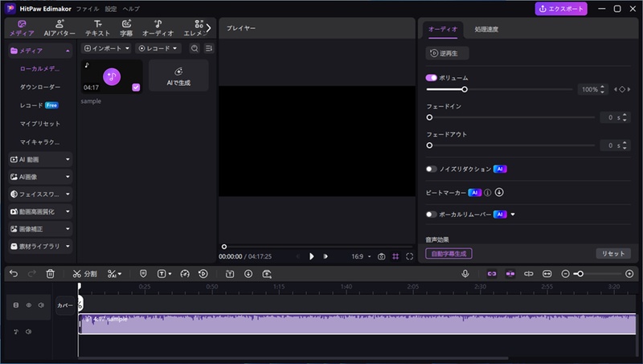
Task: Open the レコード dropdown menu
Action: (158, 48)
